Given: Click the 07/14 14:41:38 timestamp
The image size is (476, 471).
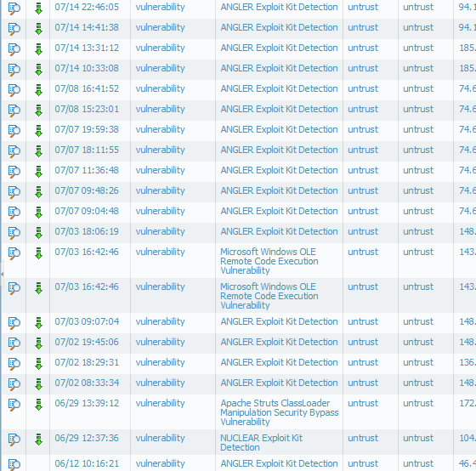Looking at the screenshot, I should 87,27.
